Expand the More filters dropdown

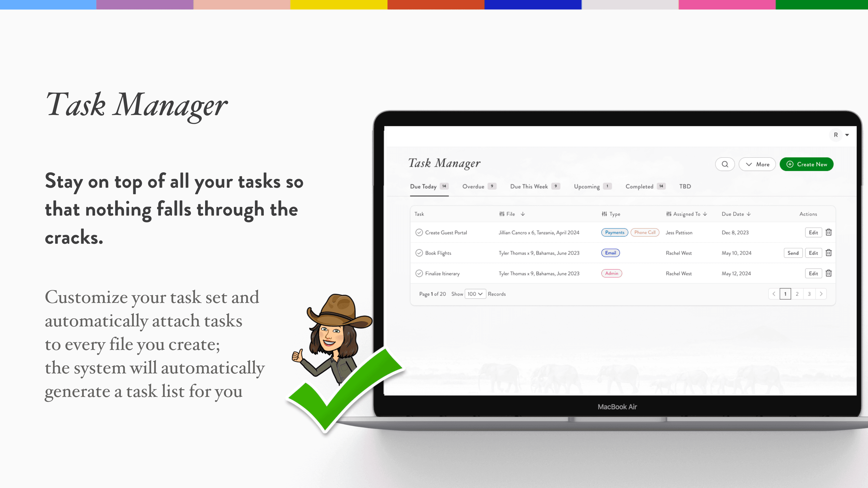(757, 164)
